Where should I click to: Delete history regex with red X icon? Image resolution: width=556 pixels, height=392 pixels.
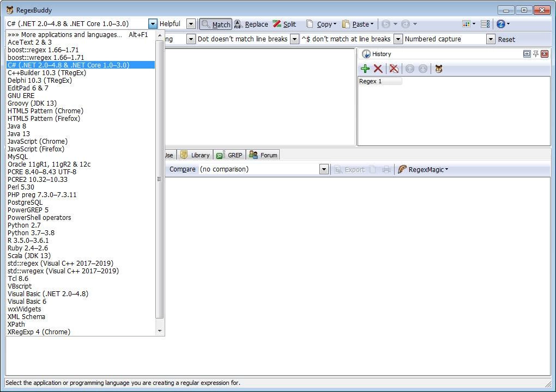[378, 69]
